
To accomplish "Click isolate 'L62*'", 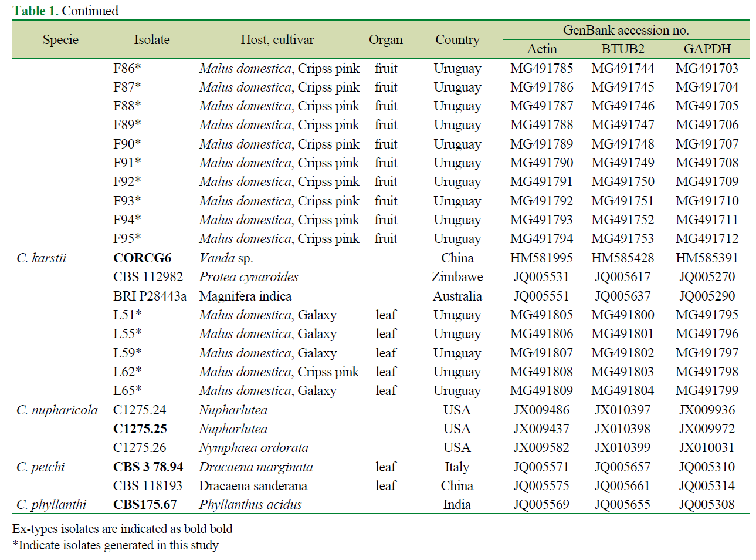I will tap(127, 372).
